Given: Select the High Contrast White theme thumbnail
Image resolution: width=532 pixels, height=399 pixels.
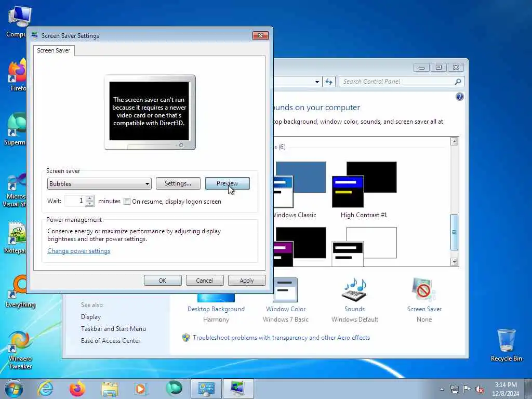Looking at the screenshot, I should [364, 247].
